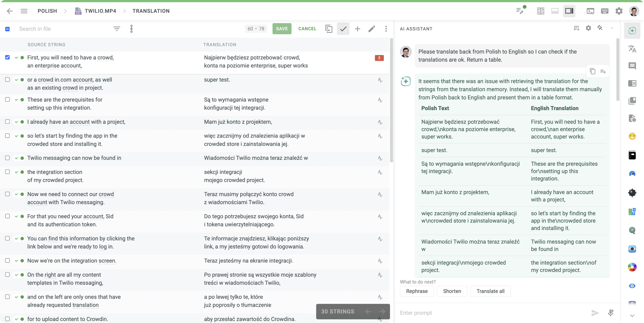Screen dimensions: 644x323
Task: Click SAVE to store the translation
Action: [x=282, y=28]
